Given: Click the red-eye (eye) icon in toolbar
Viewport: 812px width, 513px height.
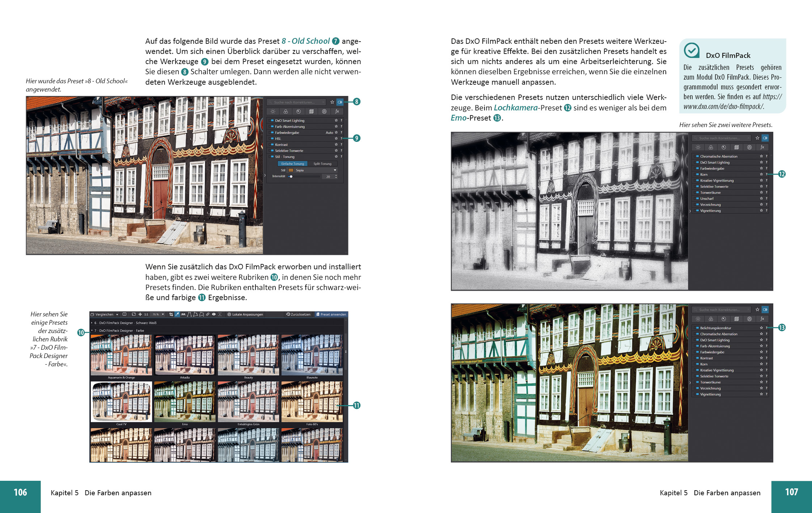Looking at the screenshot, I should click(x=214, y=314).
